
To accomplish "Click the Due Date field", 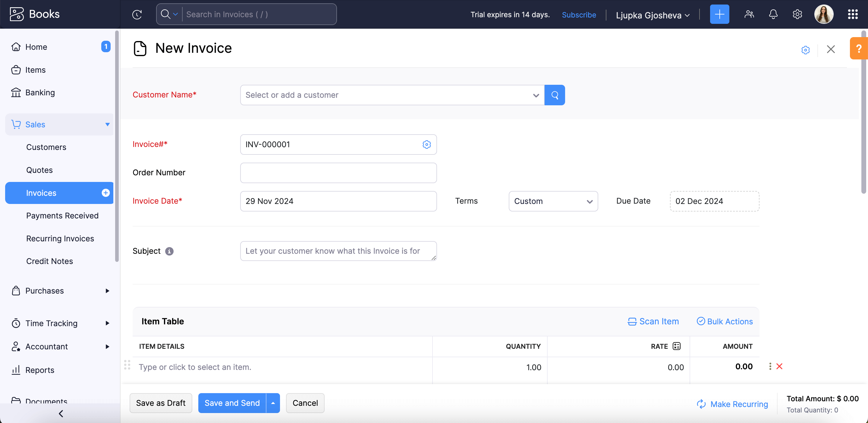I will coord(714,201).
